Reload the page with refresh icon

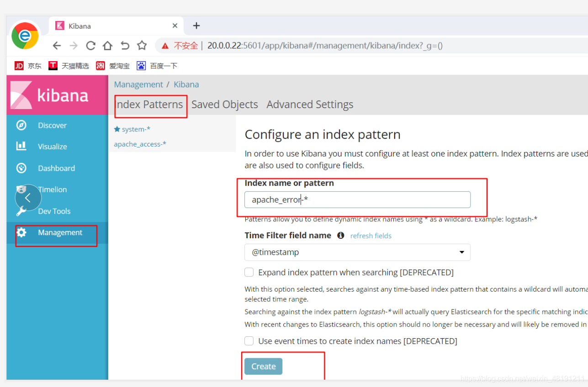(90, 46)
